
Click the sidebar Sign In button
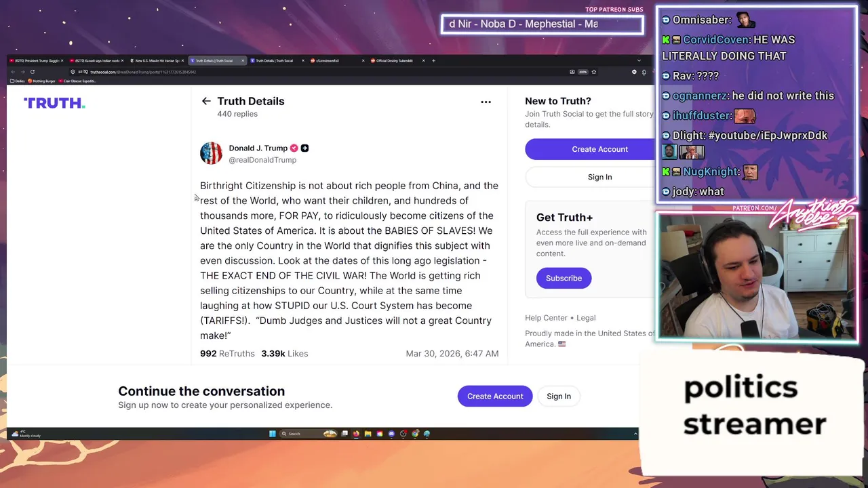pyautogui.click(x=599, y=177)
